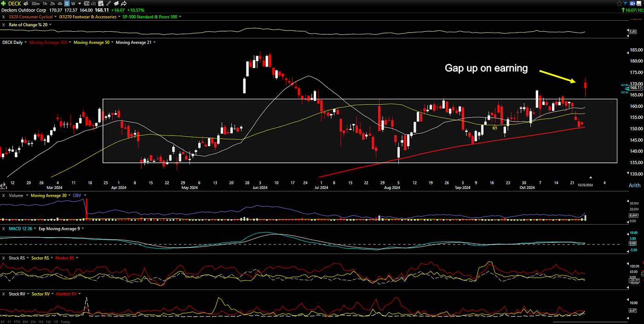644x324 pixels.
Task: Click the icon right of DECK symbol
Action: click(26, 4)
